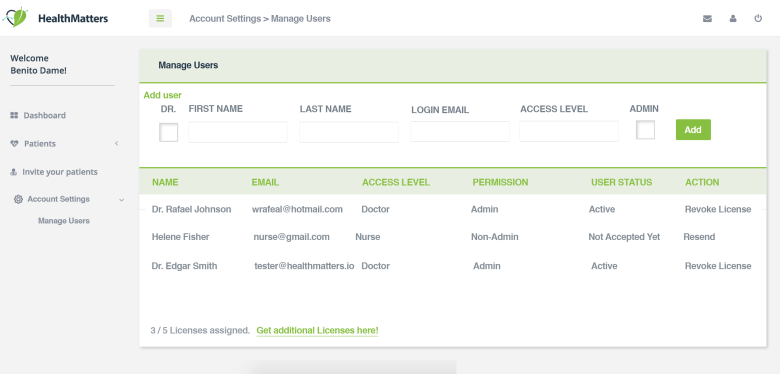Click the EMAIL column header

point(265,183)
